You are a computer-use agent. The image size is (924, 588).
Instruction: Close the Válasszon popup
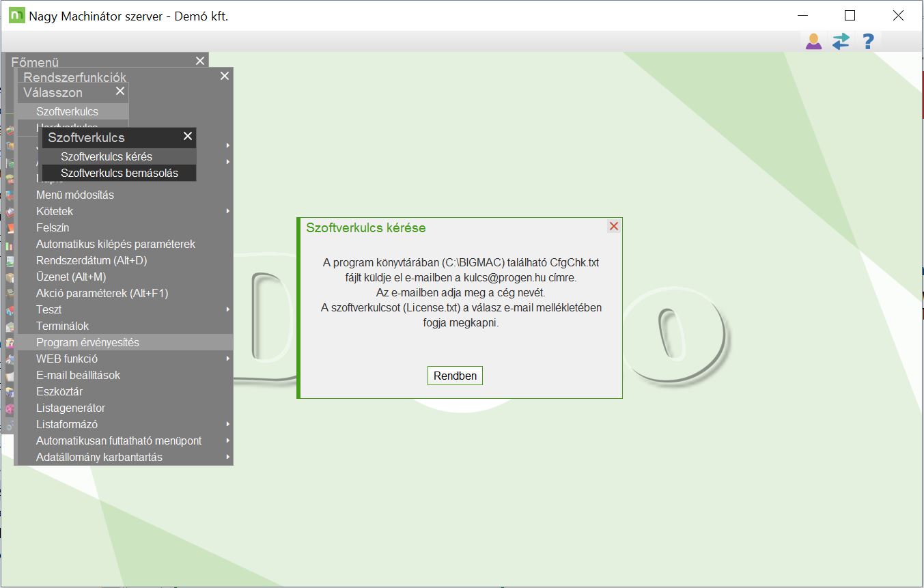[120, 91]
